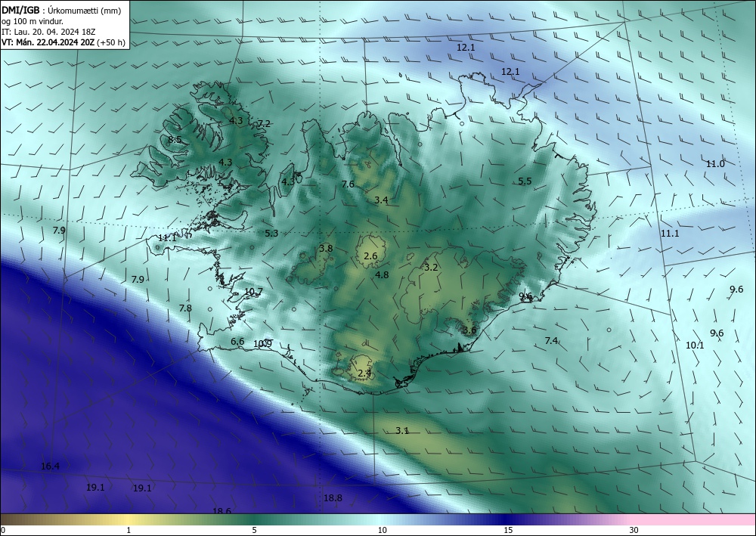756x536 pixels.
Task: Click the '5' label on the color scale
Action: tap(254, 530)
